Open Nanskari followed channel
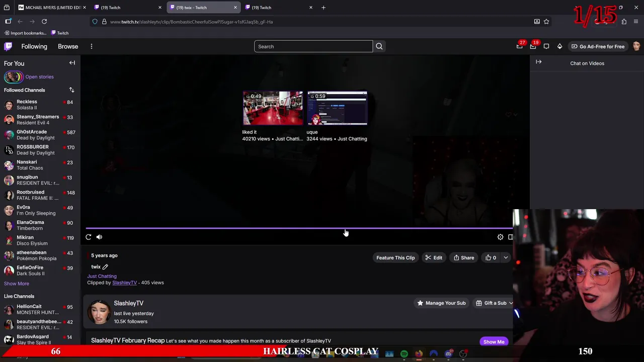The image size is (644, 362). pyautogui.click(x=40, y=165)
